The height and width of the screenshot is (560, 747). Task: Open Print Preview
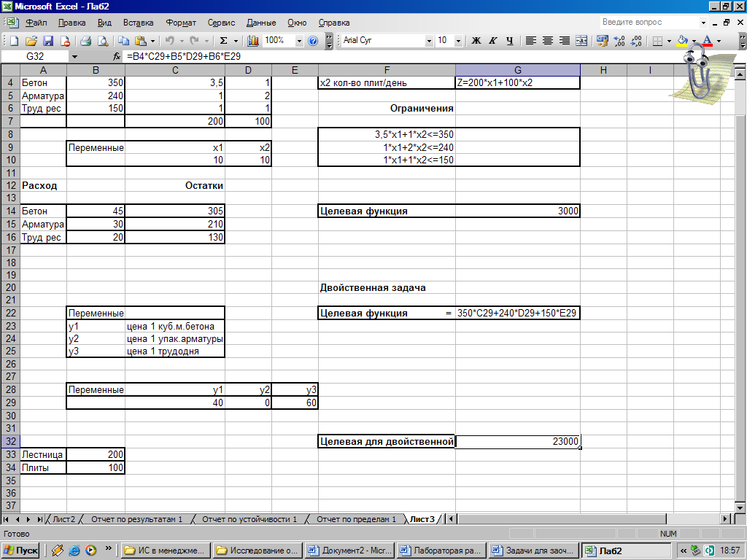(102, 41)
